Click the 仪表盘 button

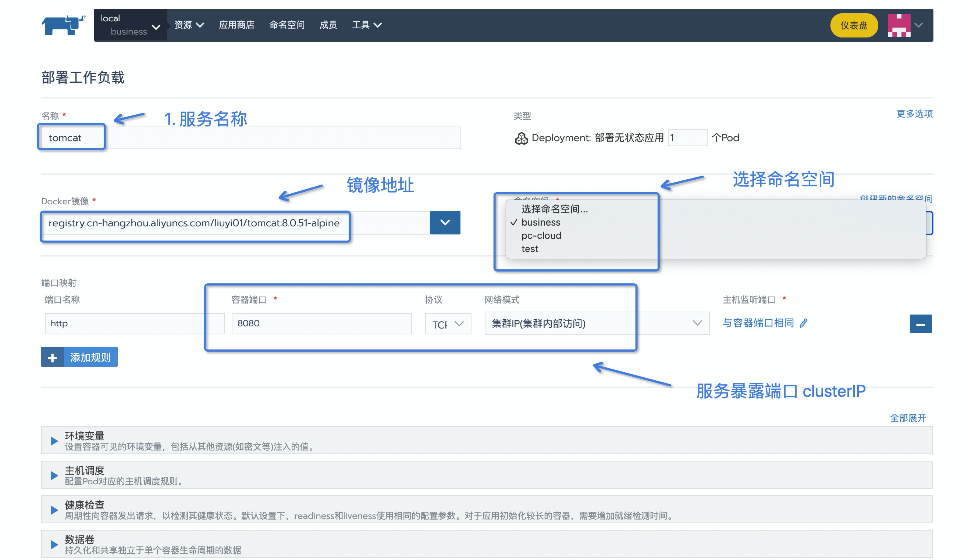click(x=854, y=25)
